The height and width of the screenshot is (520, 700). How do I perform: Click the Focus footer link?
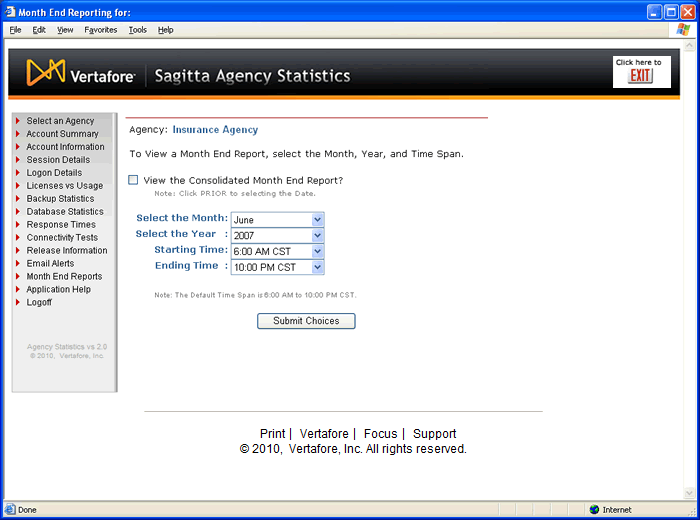380,433
